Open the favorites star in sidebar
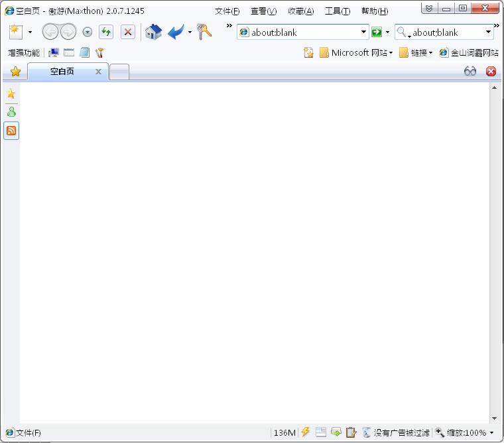 [x=11, y=94]
